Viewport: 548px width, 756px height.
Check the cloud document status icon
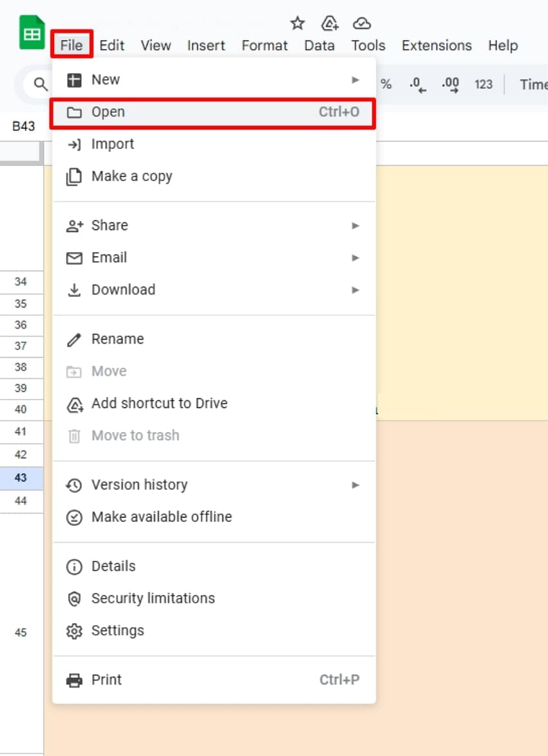coord(362,23)
